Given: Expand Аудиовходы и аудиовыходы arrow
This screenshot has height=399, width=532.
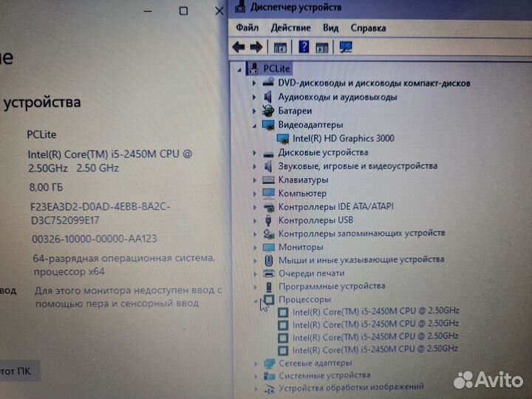Looking at the screenshot, I should 253,97.
